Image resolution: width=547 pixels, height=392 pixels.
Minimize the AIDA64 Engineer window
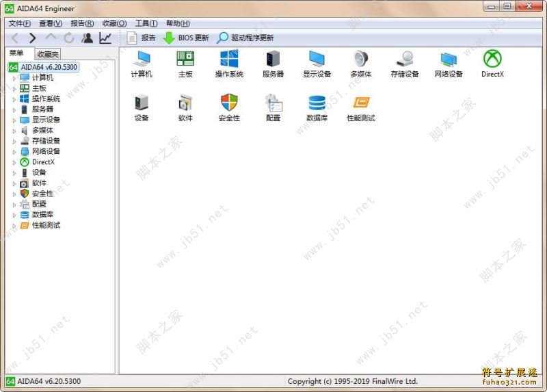[491, 6]
